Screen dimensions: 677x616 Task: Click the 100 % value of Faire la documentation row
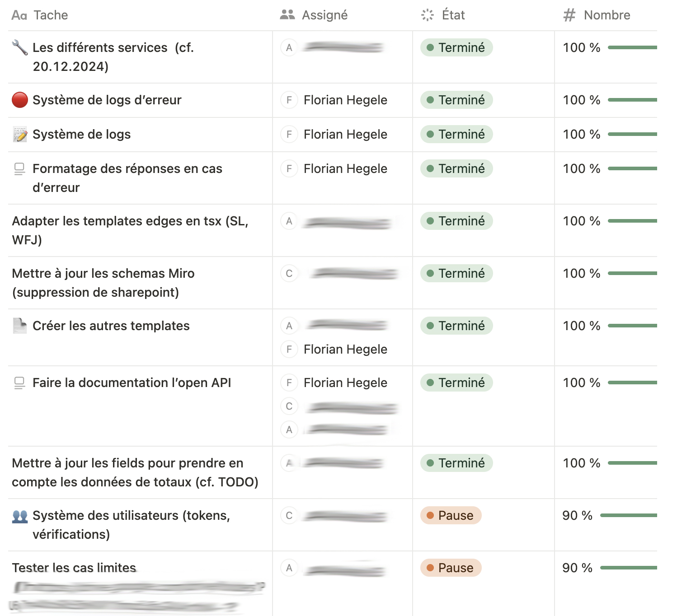point(582,383)
